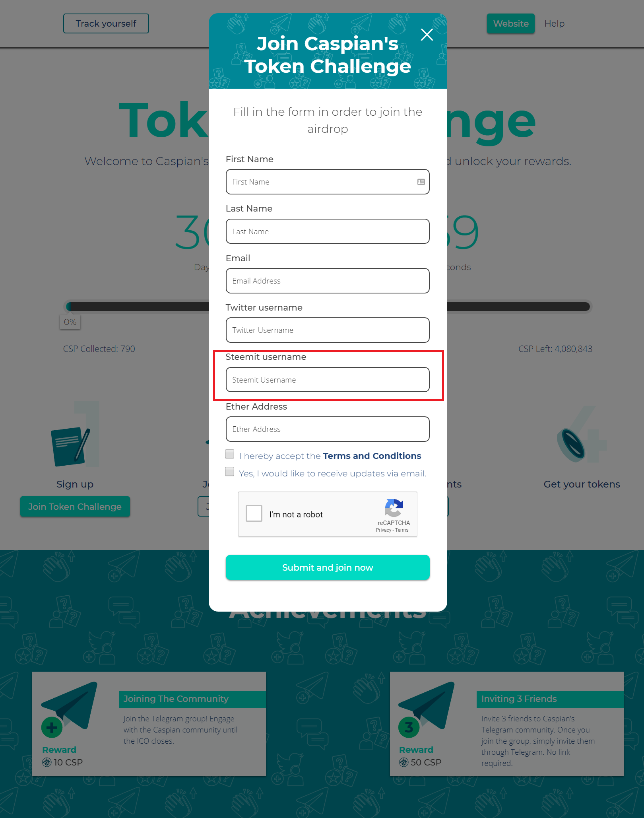Click the autofill icon in First Name field
The height and width of the screenshot is (818, 644).
[x=421, y=182]
